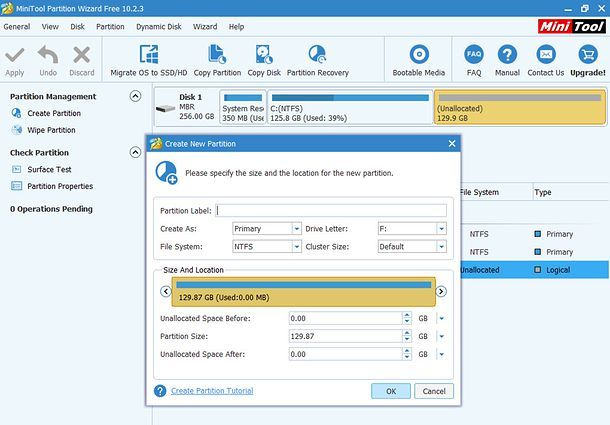Collapse the Check Partition section
Image resolution: width=610 pixels, height=425 pixels.
tap(135, 152)
